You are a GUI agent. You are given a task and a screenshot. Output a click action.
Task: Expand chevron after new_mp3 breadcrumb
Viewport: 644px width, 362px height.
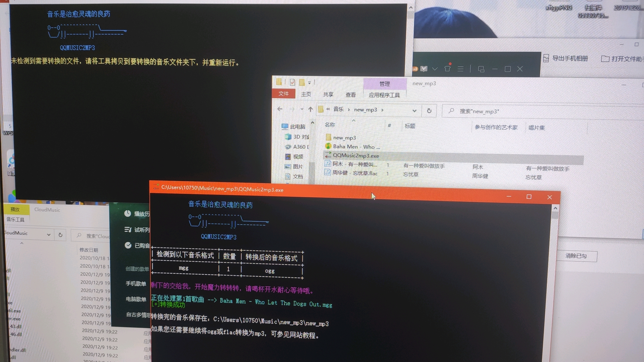382,110
